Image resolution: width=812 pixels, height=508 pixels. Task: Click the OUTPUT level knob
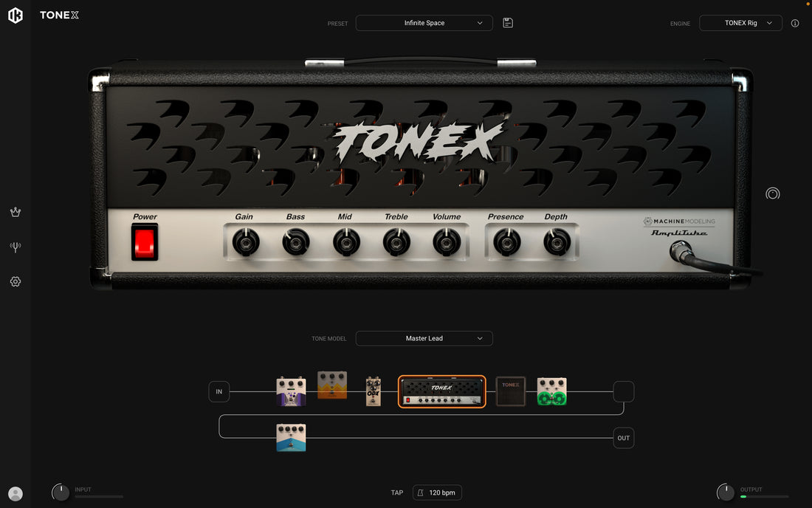click(726, 492)
